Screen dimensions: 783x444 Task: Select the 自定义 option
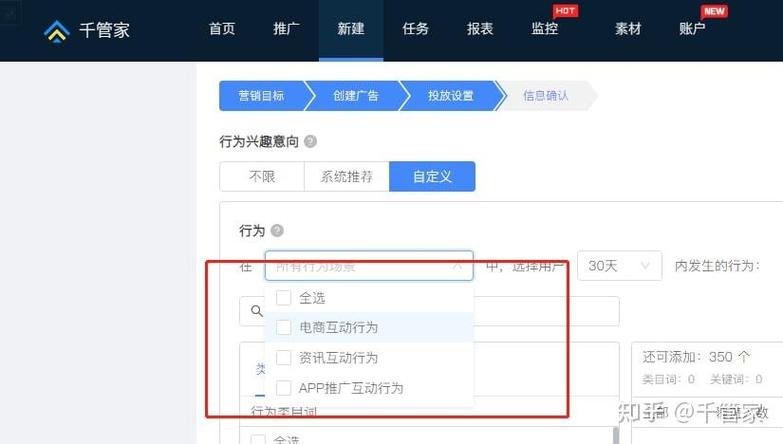432,176
